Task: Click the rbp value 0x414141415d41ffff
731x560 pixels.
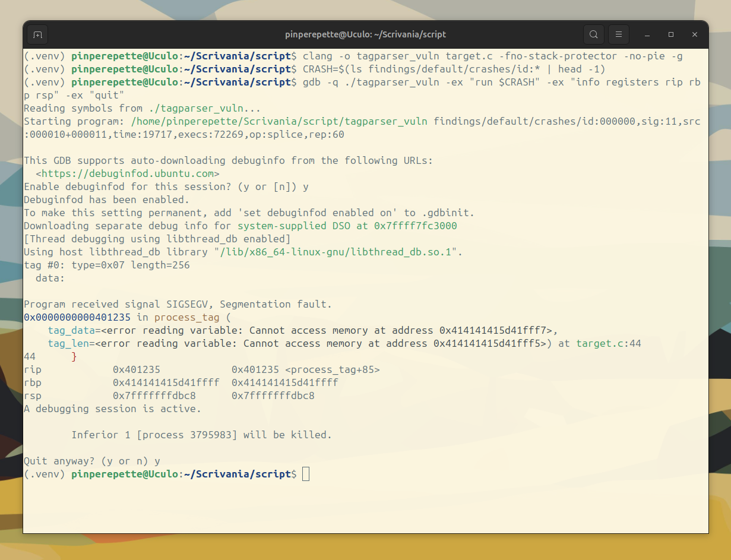Action: (x=166, y=382)
